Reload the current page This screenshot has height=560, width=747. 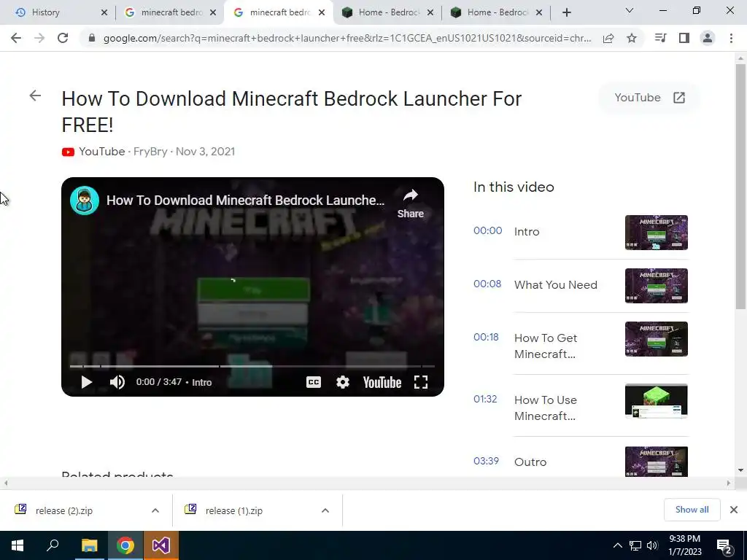tap(63, 38)
